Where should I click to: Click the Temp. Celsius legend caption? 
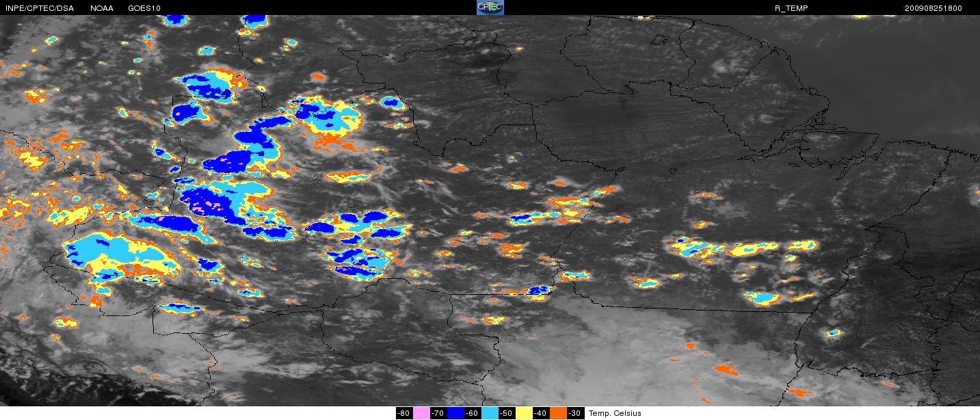tap(615, 413)
